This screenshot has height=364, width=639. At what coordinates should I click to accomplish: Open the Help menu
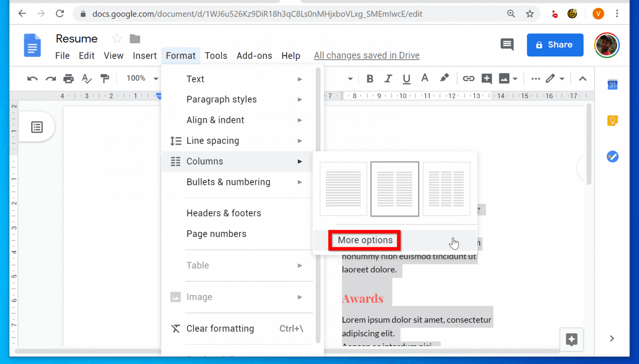(291, 56)
